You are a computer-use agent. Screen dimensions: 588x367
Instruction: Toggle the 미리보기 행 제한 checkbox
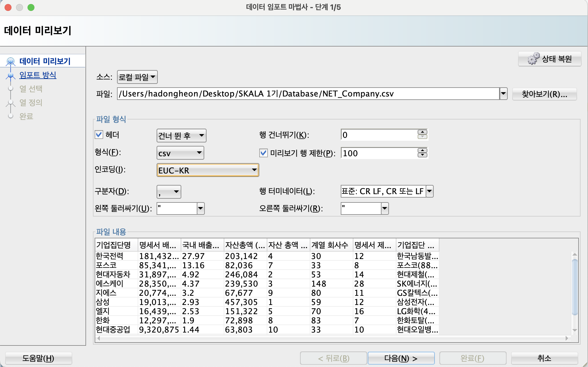(263, 153)
